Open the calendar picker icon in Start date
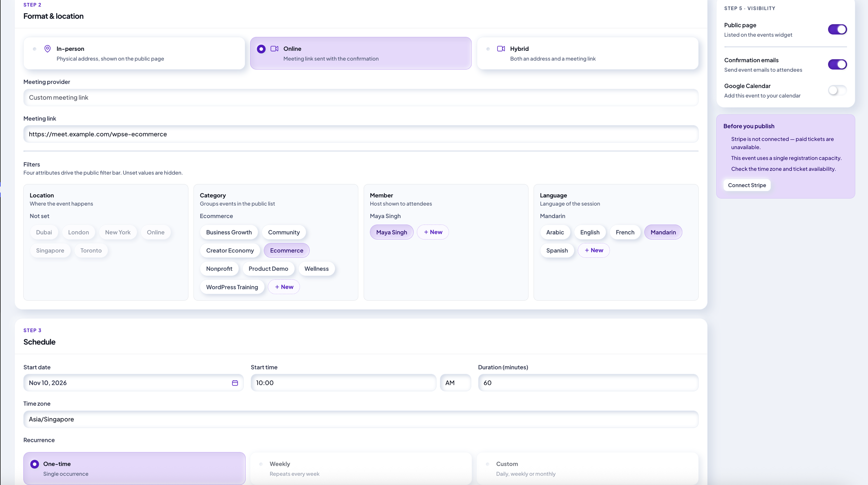Image resolution: width=868 pixels, height=485 pixels. (x=235, y=383)
